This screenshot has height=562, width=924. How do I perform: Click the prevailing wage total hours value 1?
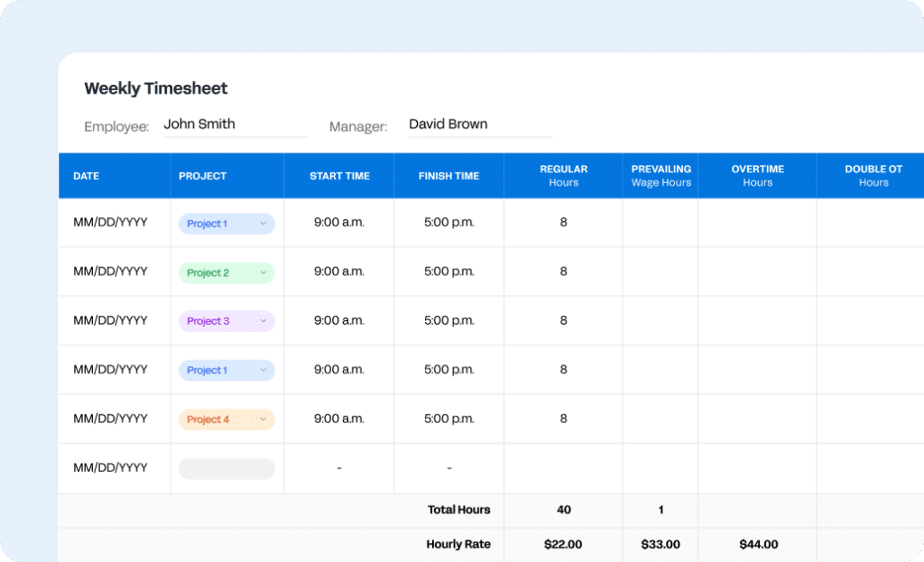(661, 511)
